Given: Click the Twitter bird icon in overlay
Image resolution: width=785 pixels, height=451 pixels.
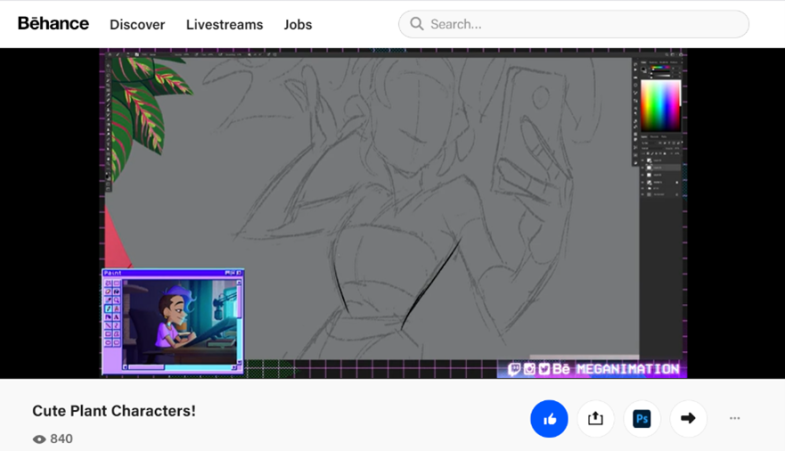Looking at the screenshot, I should click(x=544, y=369).
